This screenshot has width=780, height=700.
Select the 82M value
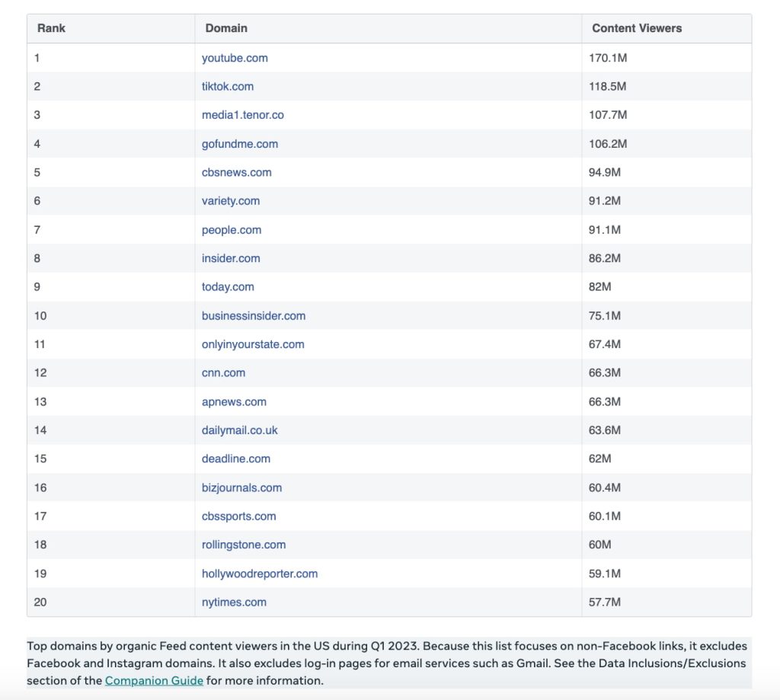(x=599, y=286)
